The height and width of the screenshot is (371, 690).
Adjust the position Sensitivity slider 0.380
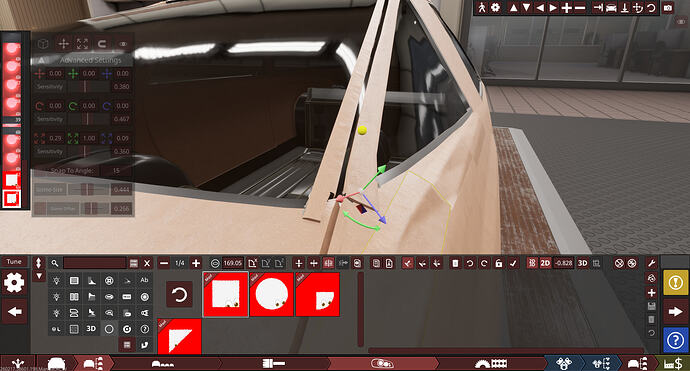[88, 87]
